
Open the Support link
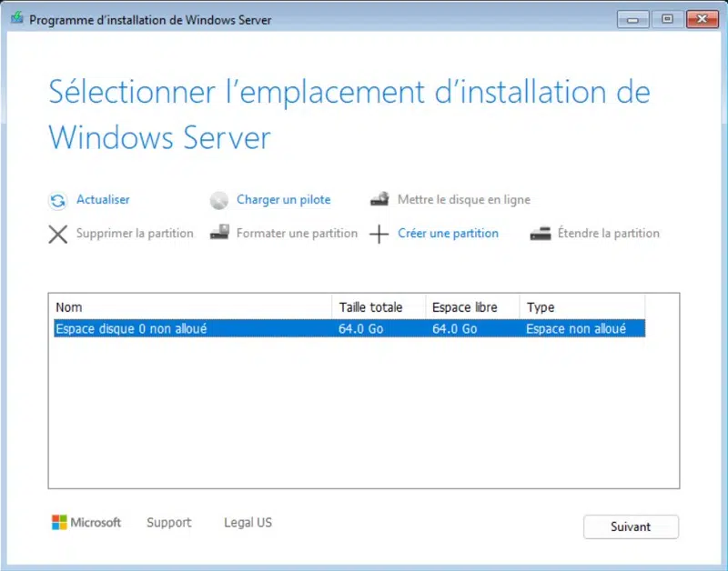(x=168, y=522)
